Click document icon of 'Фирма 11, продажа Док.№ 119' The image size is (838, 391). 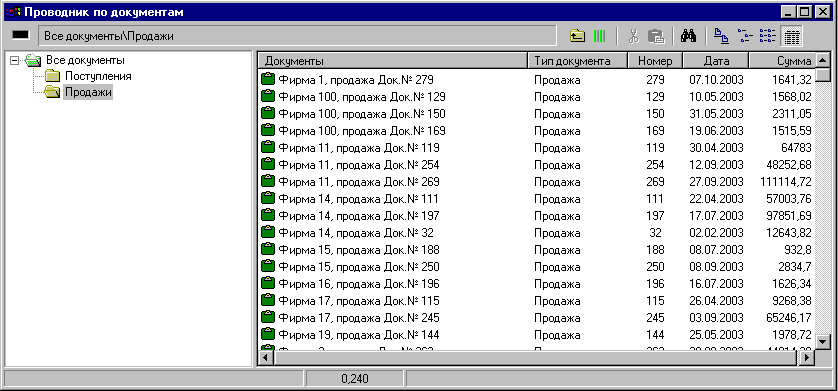click(x=268, y=147)
